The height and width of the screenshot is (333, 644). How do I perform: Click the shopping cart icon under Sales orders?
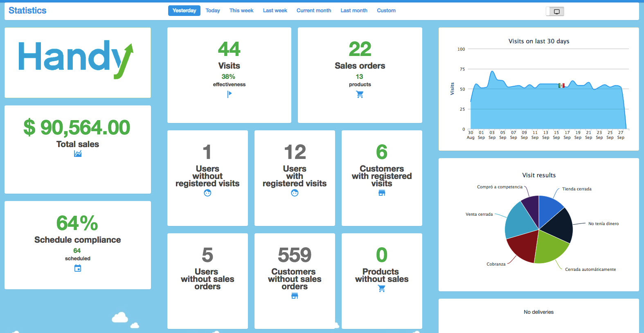tap(360, 94)
